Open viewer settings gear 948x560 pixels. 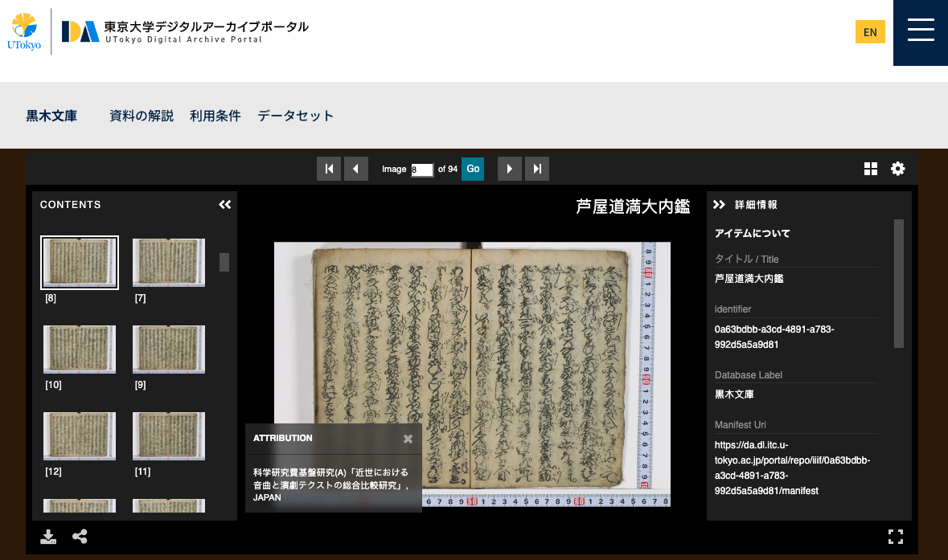(x=898, y=169)
